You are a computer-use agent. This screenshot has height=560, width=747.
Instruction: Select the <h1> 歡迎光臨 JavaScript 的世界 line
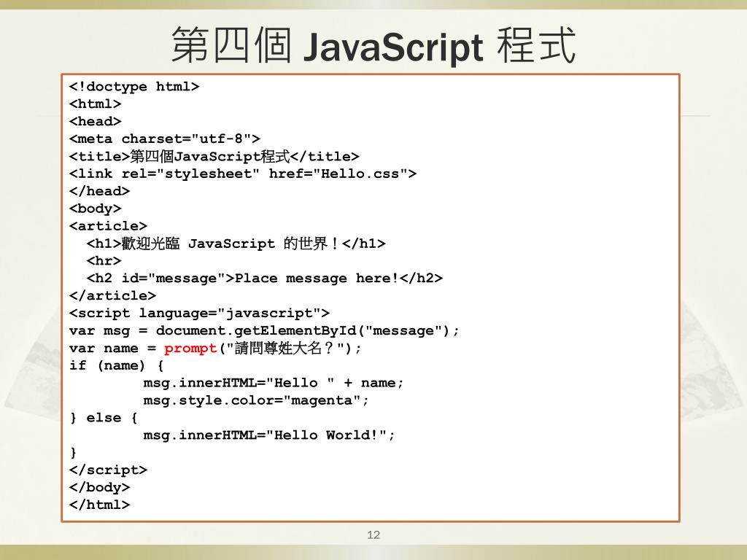(x=236, y=244)
